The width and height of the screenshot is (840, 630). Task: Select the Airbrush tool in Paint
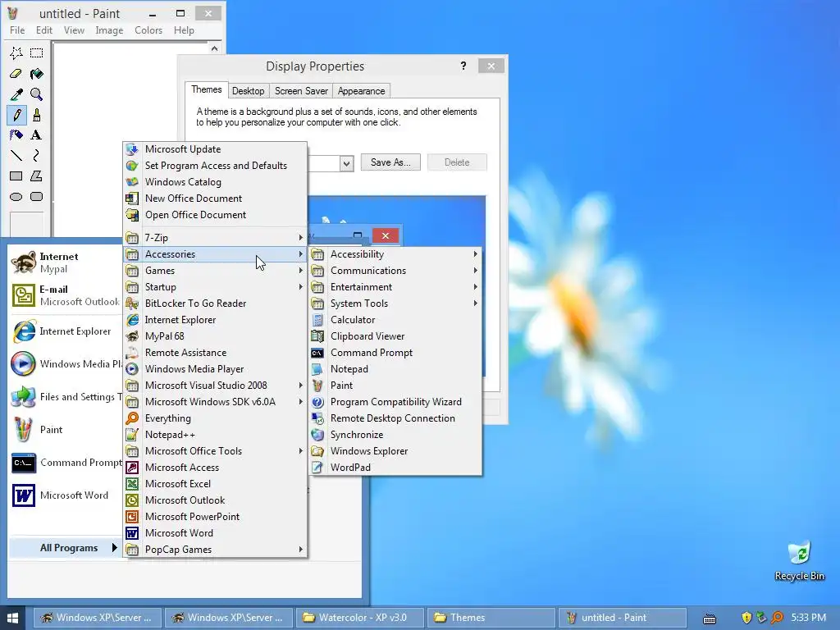tap(16, 135)
